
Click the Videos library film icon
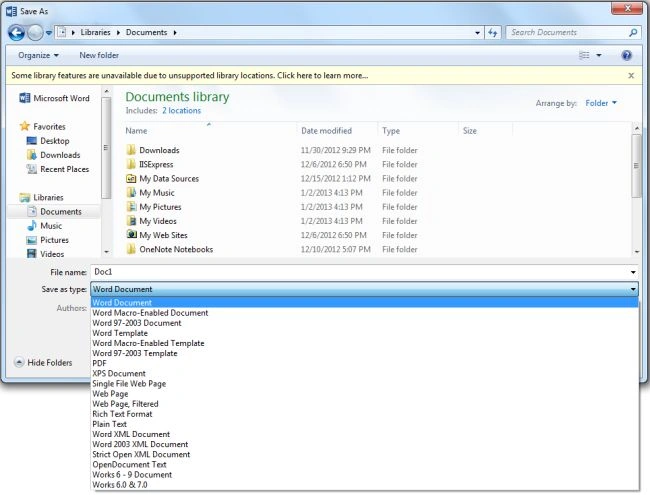coord(32,254)
